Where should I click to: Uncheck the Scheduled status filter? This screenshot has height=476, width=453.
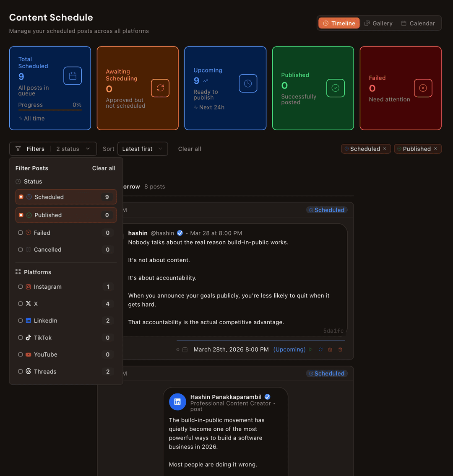point(21,197)
